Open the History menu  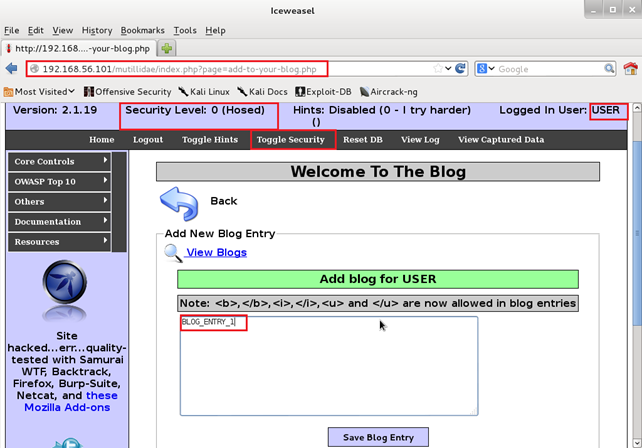97,31
